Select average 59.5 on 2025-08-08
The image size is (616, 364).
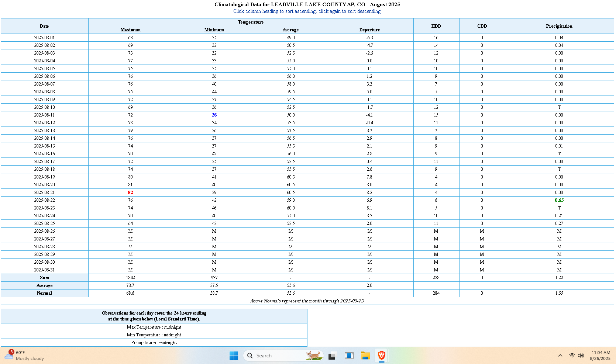coord(291,92)
